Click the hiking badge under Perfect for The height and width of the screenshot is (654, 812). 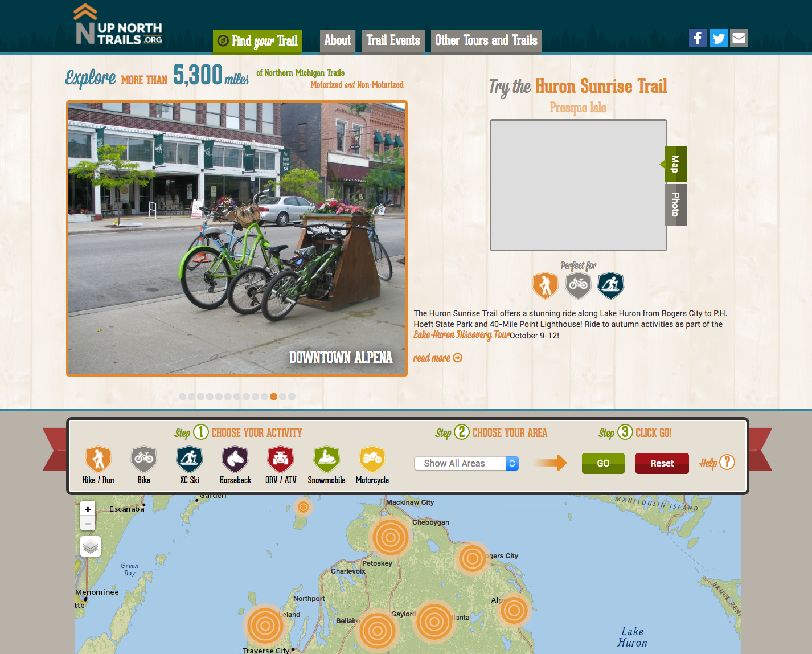545,285
